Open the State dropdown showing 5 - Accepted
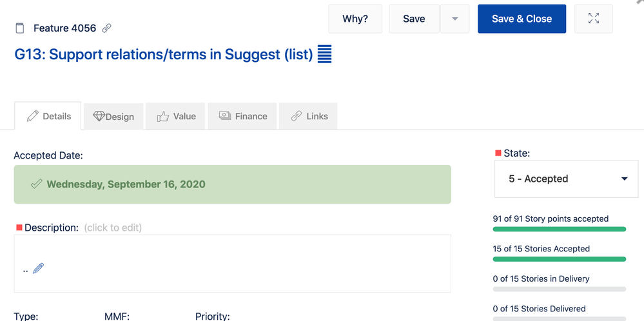The height and width of the screenshot is (321, 644). [567, 179]
